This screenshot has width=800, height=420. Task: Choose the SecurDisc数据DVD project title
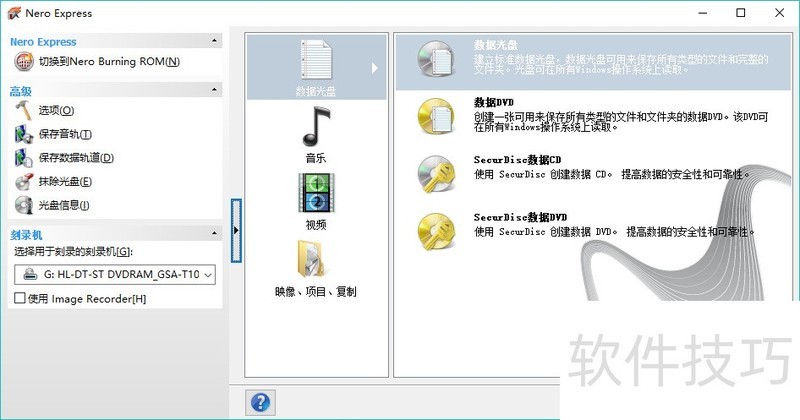coord(520,217)
